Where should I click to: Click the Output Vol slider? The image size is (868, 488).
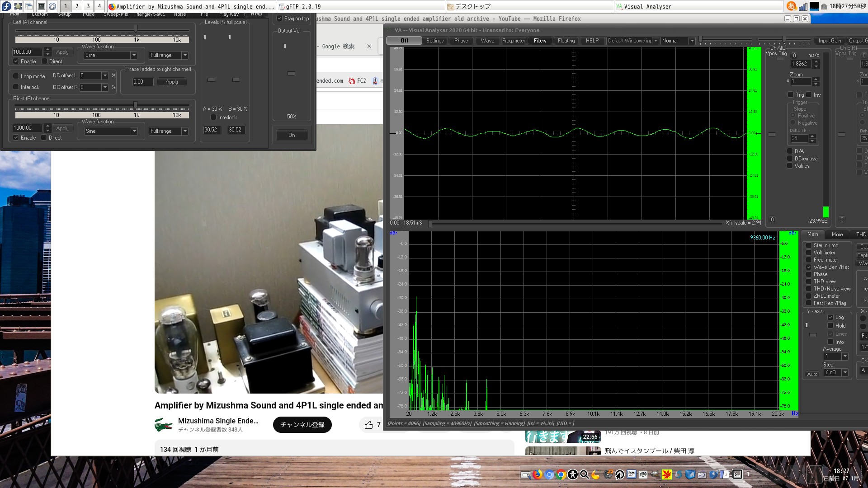[291, 73]
